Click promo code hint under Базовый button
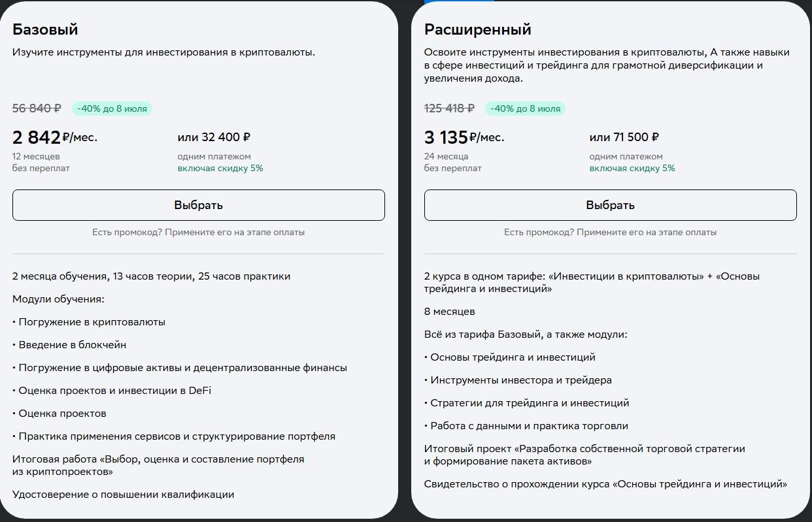The width and height of the screenshot is (812, 522). 198,232
